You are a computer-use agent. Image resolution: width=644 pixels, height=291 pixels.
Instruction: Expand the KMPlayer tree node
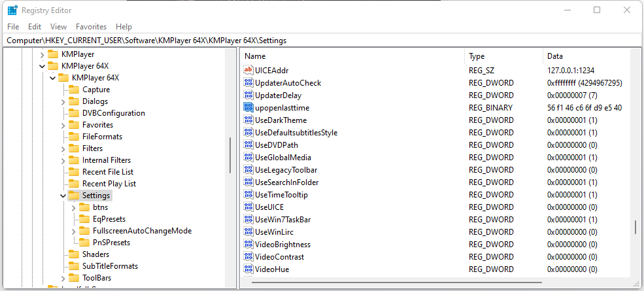(42, 54)
